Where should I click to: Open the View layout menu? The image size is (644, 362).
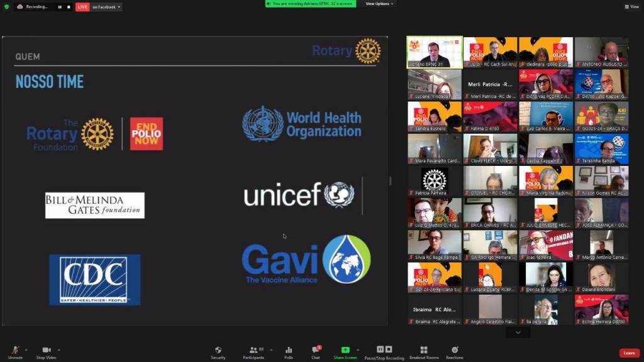tap(631, 7)
